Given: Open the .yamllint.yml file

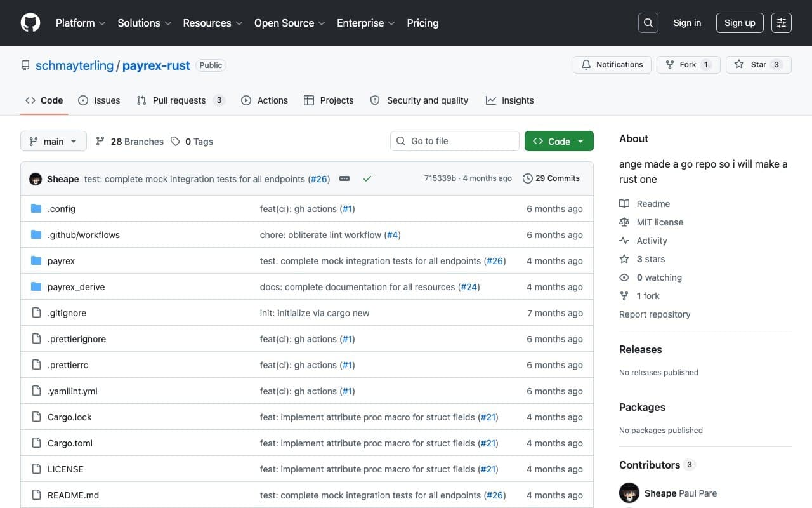Looking at the screenshot, I should pos(72,391).
